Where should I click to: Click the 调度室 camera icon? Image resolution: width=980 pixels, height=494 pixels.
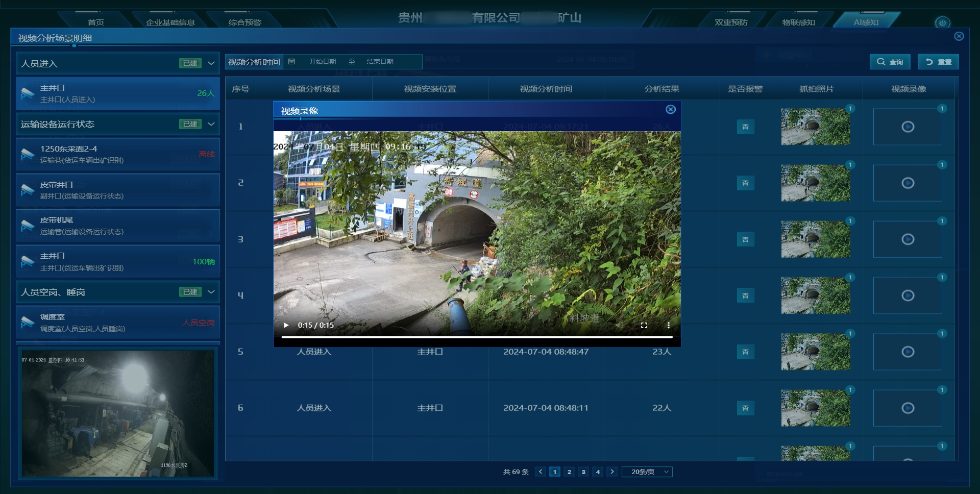pyautogui.click(x=27, y=323)
